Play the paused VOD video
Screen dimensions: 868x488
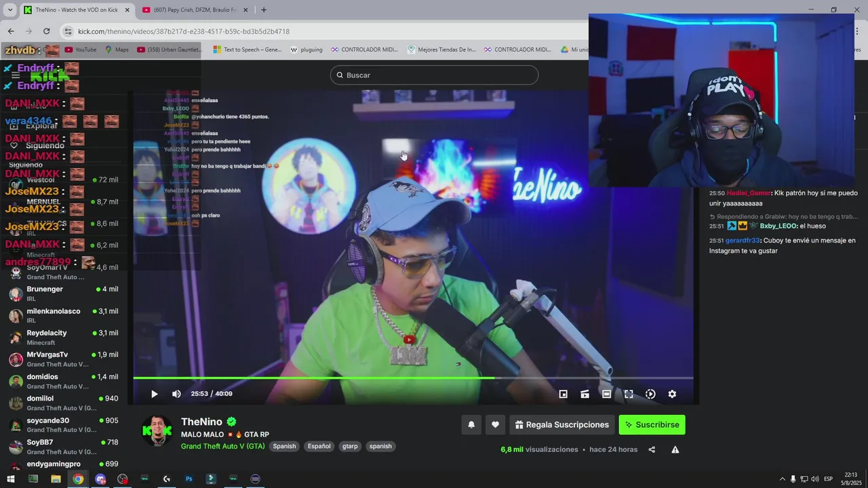(x=154, y=394)
